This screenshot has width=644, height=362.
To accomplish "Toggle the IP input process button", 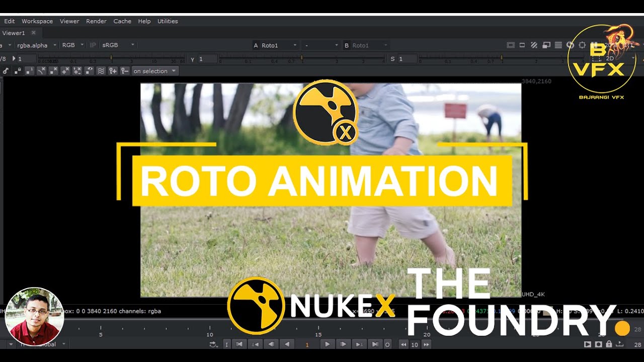I will tap(93, 45).
